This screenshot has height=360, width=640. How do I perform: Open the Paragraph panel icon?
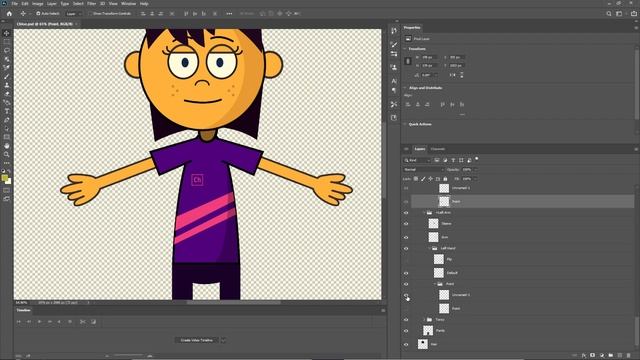click(x=393, y=90)
